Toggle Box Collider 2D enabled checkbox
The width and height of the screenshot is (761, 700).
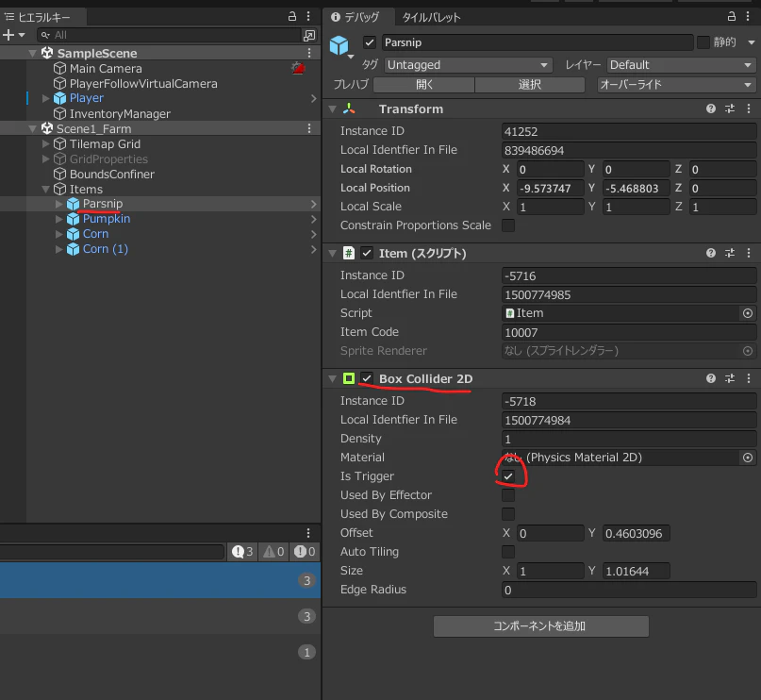click(367, 378)
